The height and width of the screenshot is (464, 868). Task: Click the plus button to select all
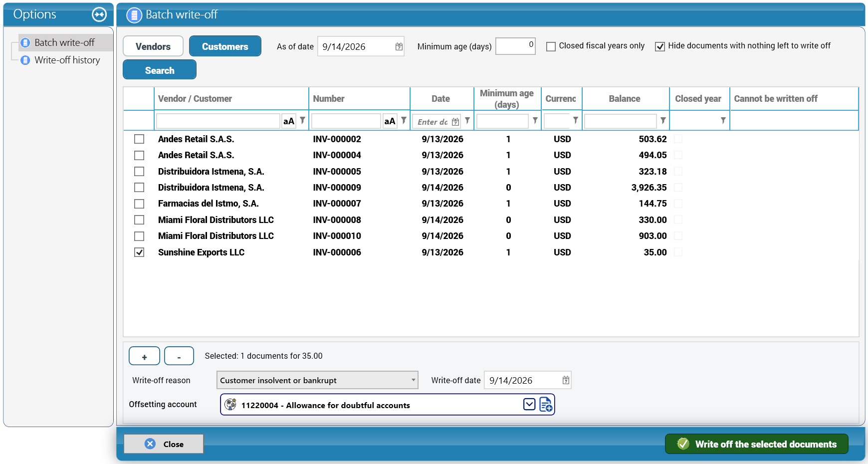pos(144,356)
